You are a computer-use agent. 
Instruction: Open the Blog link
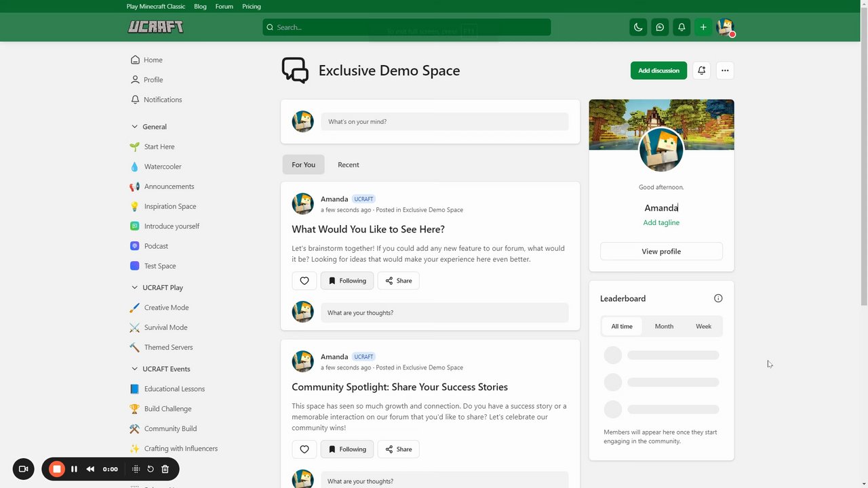200,6
